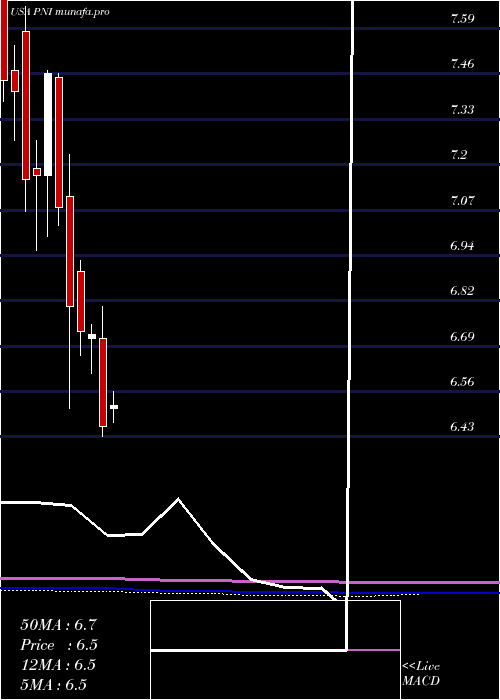The height and width of the screenshot is (700, 500).
Task: Click the 7.59 price axis label
Action: pos(462,19)
